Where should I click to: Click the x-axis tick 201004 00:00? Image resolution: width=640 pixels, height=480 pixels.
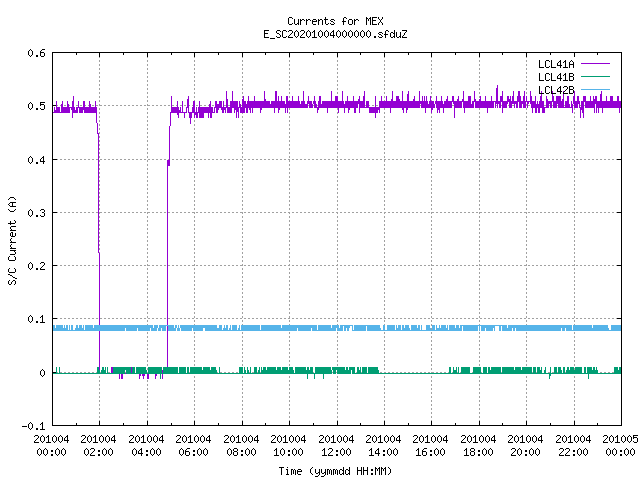tap(51, 446)
